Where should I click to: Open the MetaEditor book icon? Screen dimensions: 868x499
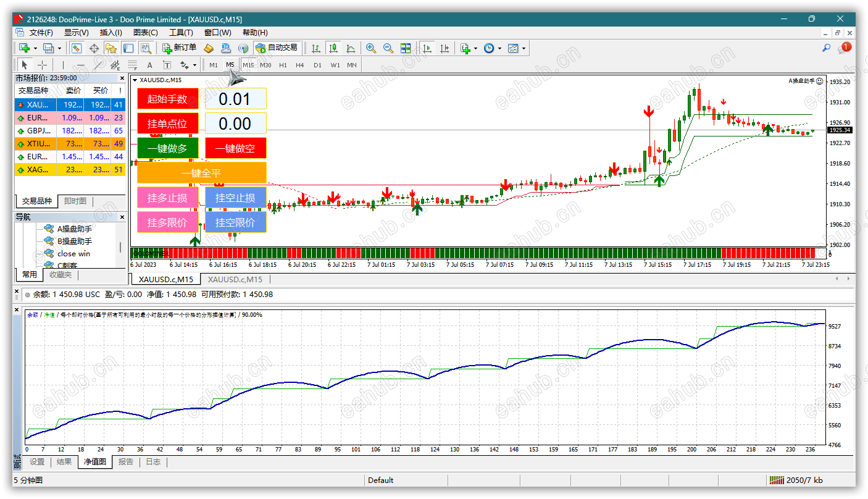click(208, 48)
